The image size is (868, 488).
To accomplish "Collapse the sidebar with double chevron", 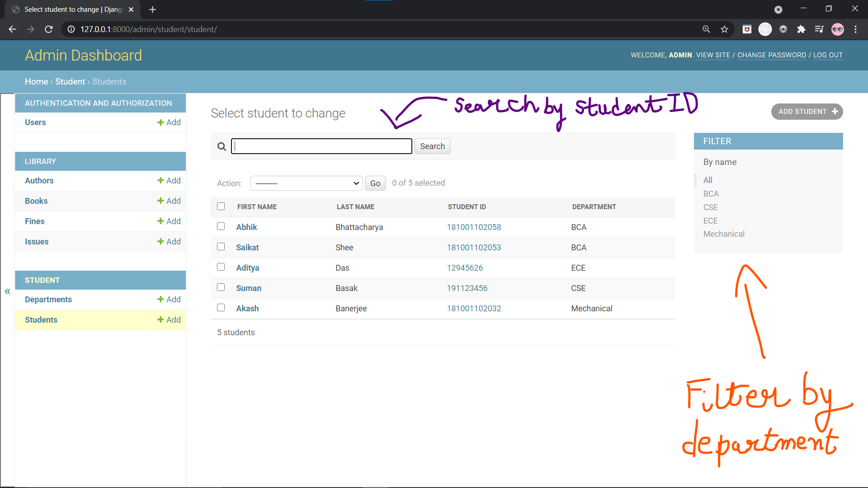I will click(8, 291).
